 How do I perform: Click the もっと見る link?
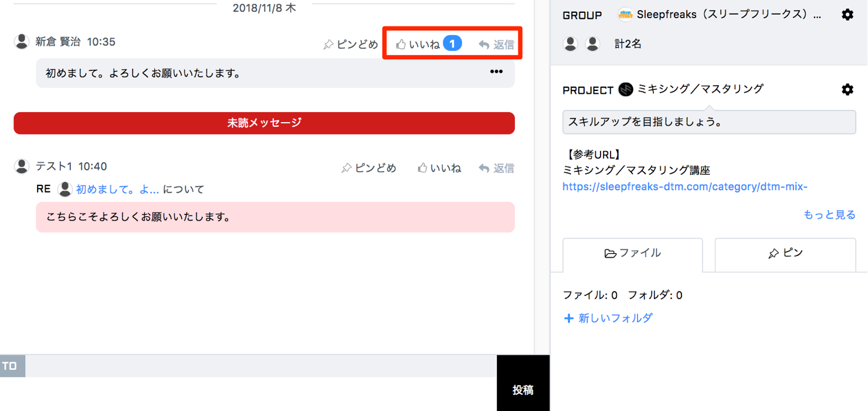(829, 214)
